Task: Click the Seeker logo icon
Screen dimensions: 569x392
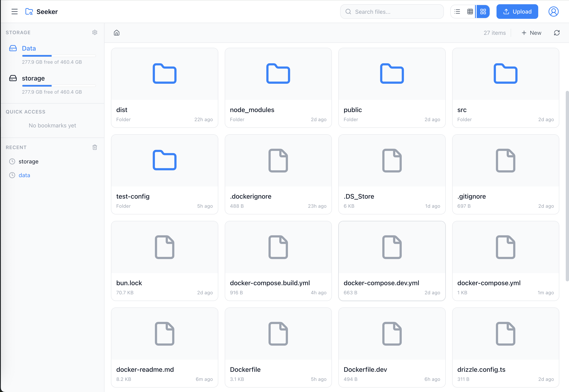Action: 29,12
